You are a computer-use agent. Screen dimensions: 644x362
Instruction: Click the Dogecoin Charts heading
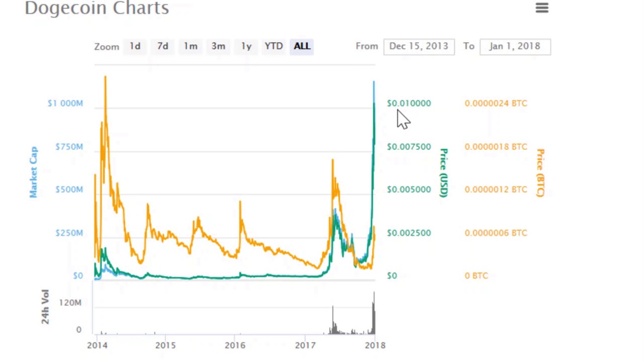97,8
